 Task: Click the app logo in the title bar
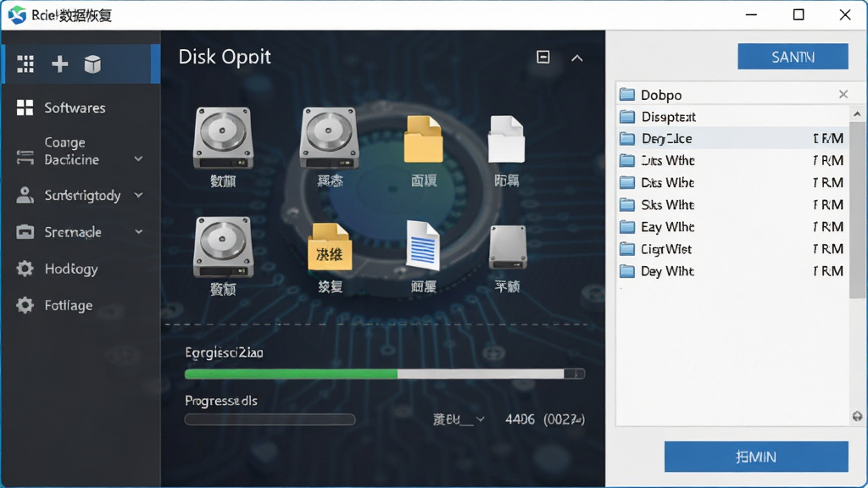17,15
